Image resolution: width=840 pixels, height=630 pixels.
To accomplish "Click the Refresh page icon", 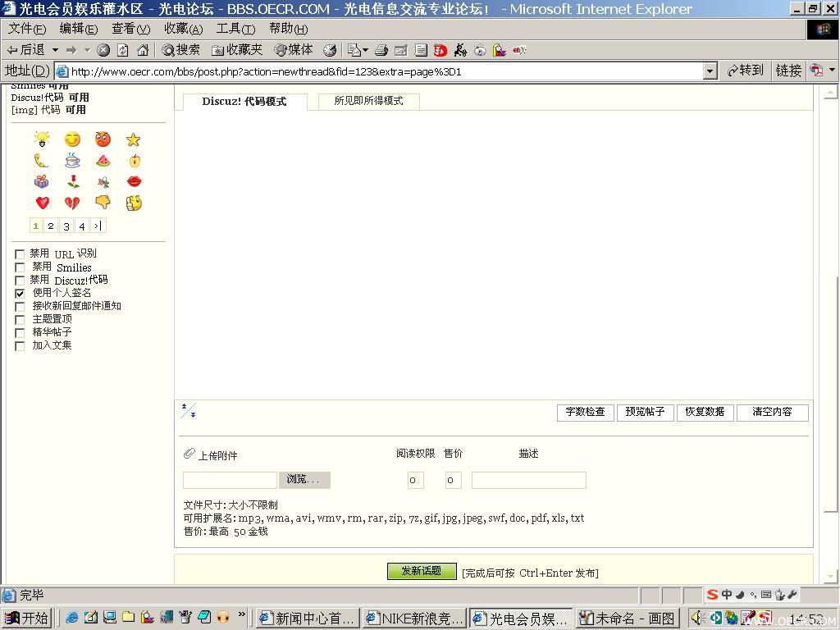I will pyautogui.click(x=123, y=50).
